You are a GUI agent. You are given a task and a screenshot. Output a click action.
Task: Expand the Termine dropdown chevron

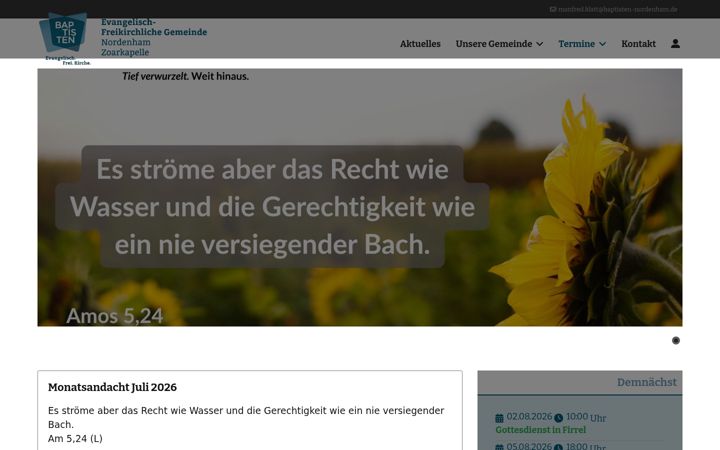[x=602, y=44]
